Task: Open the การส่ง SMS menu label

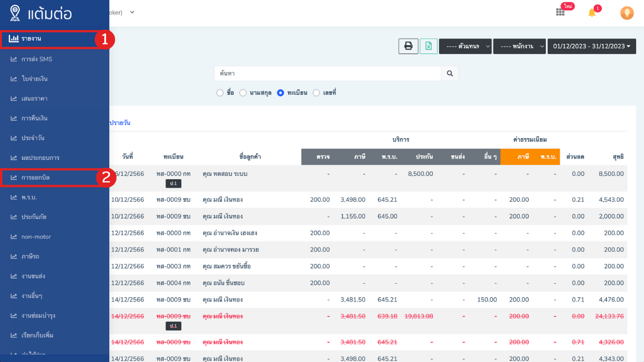Action: 37,59
